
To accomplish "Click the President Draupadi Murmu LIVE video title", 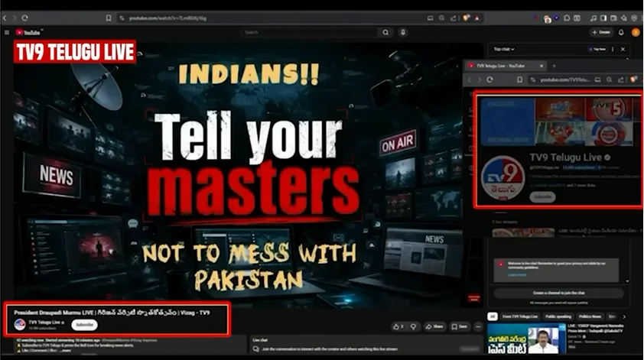I will (x=112, y=313).
